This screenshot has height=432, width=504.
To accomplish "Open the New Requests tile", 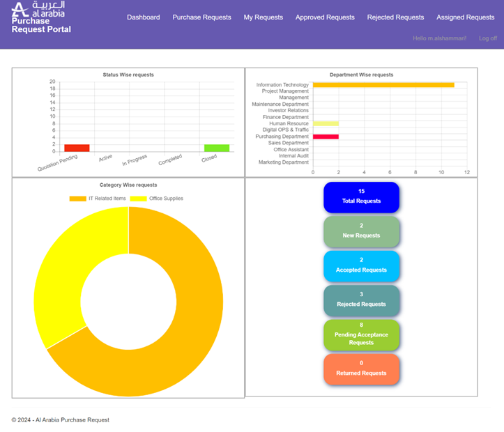I will click(x=361, y=231).
